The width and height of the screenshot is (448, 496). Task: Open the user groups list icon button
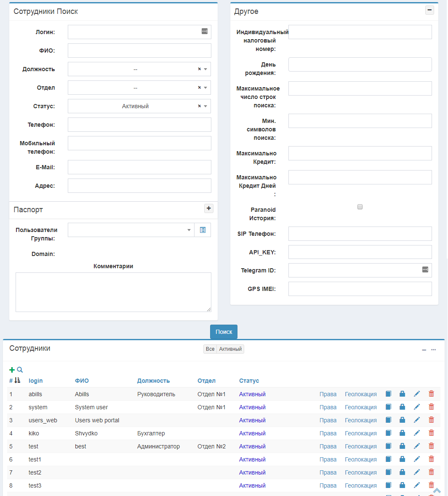(203, 230)
